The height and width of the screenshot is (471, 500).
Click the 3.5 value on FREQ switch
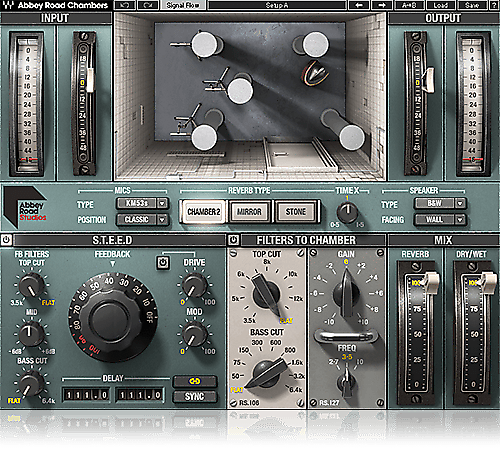point(347,357)
